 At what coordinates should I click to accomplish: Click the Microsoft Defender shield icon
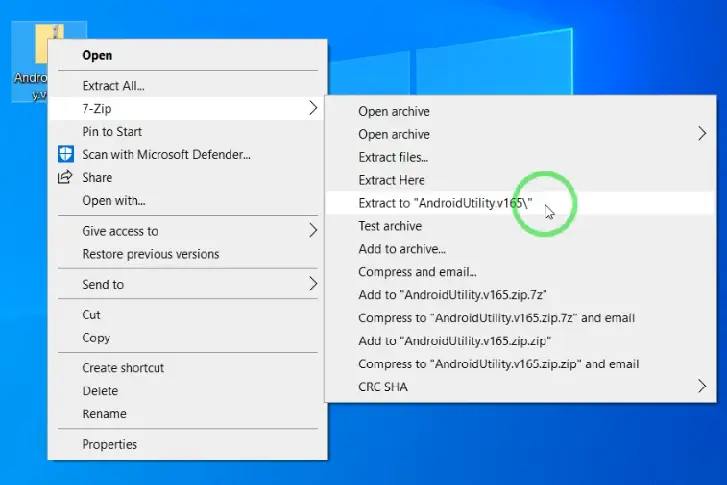pyautogui.click(x=65, y=154)
